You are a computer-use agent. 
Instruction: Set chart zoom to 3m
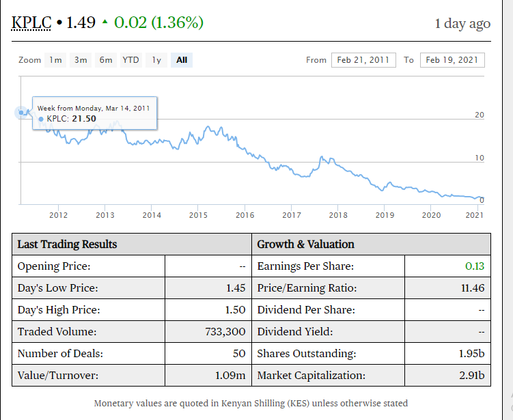tap(81, 60)
